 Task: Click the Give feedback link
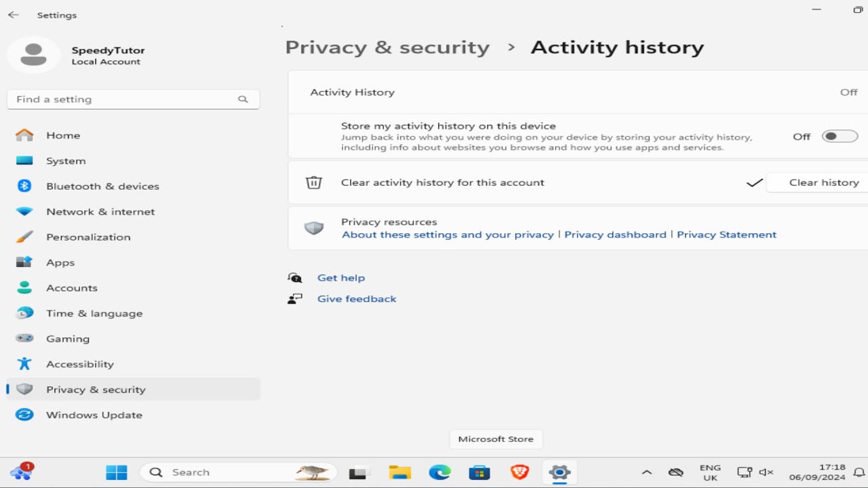[x=357, y=299]
